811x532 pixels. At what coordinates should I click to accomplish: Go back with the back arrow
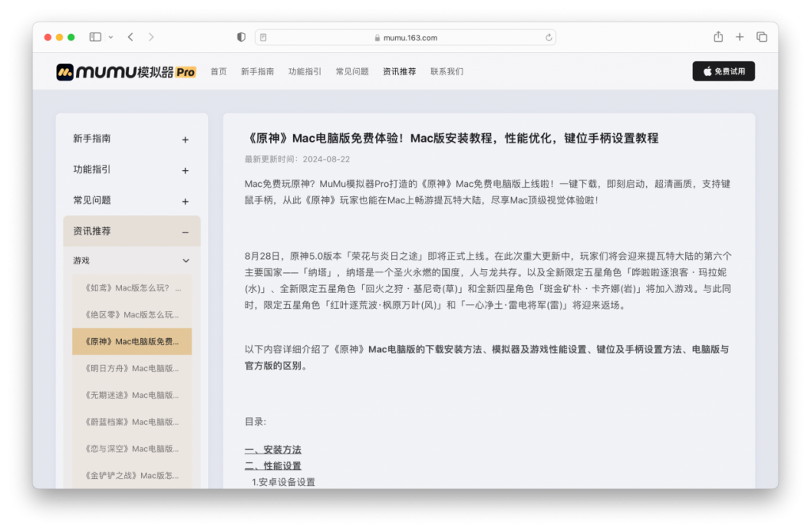coord(131,37)
